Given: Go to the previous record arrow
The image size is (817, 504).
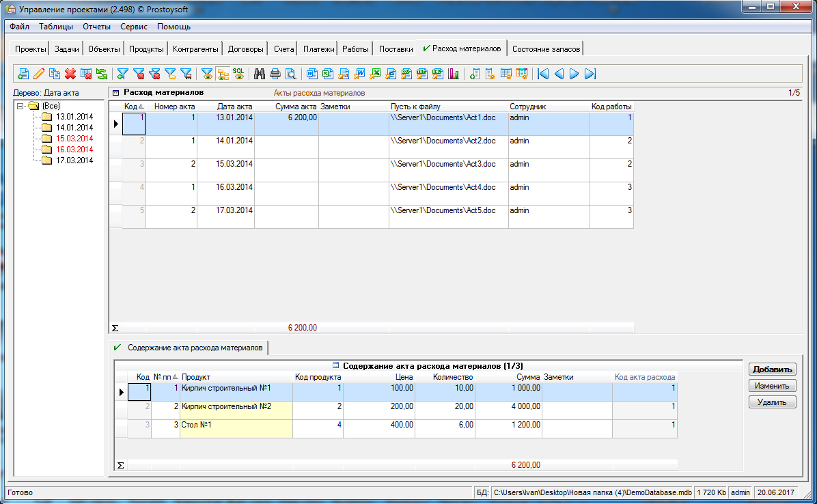Looking at the screenshot, I should (x=559, y=74).
